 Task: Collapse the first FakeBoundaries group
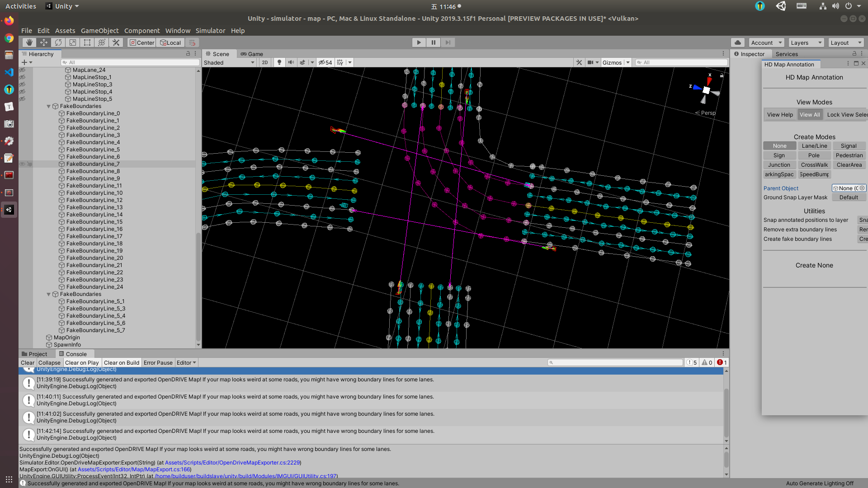48,106
